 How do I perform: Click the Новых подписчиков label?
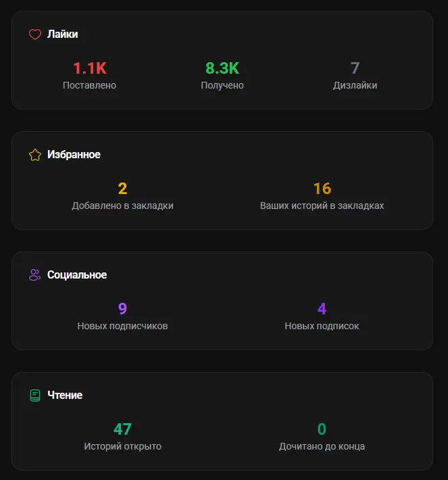123,326
